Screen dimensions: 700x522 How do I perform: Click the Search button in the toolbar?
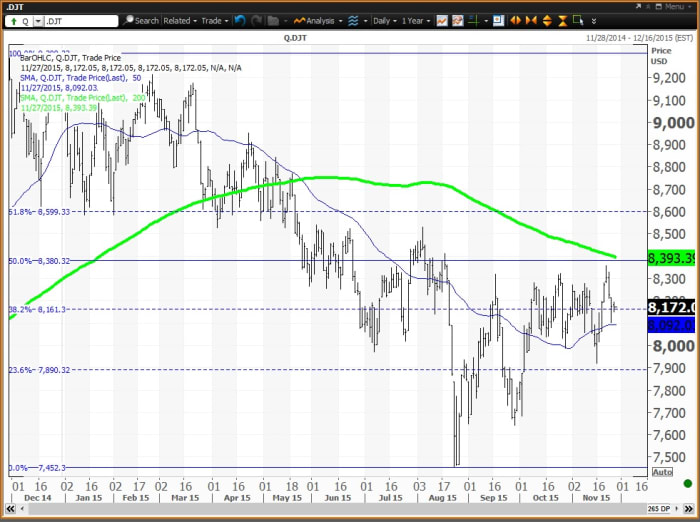tap(141, 20)
